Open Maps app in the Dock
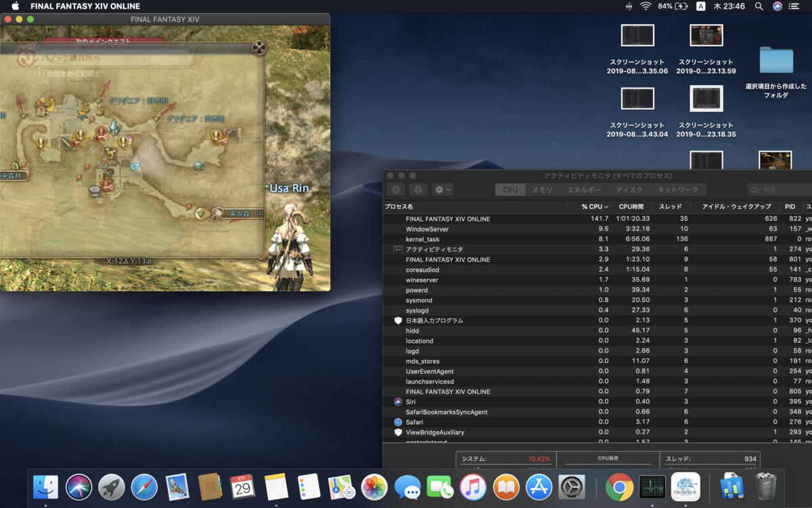The image size is (812, 508). pos(342,487)
